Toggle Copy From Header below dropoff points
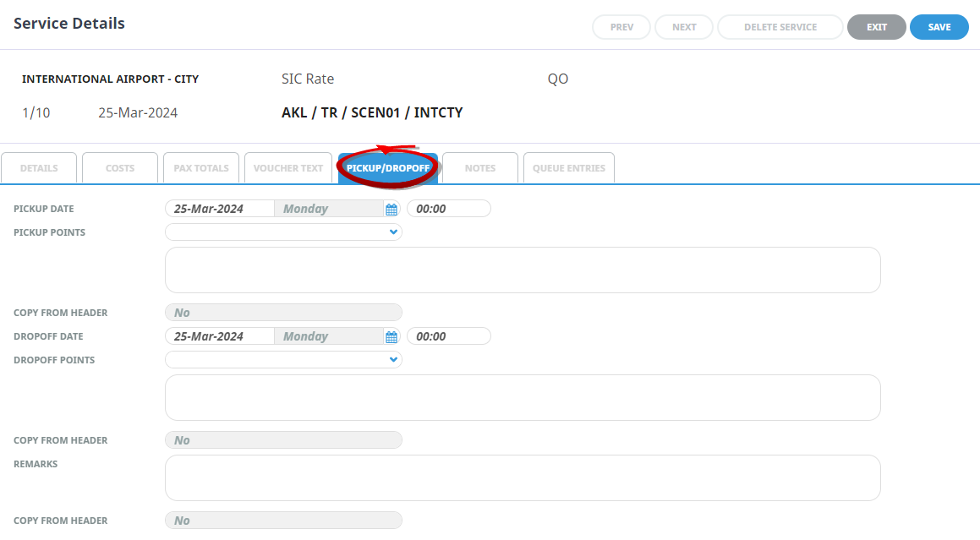980x540 pixels. click(283, 440)
